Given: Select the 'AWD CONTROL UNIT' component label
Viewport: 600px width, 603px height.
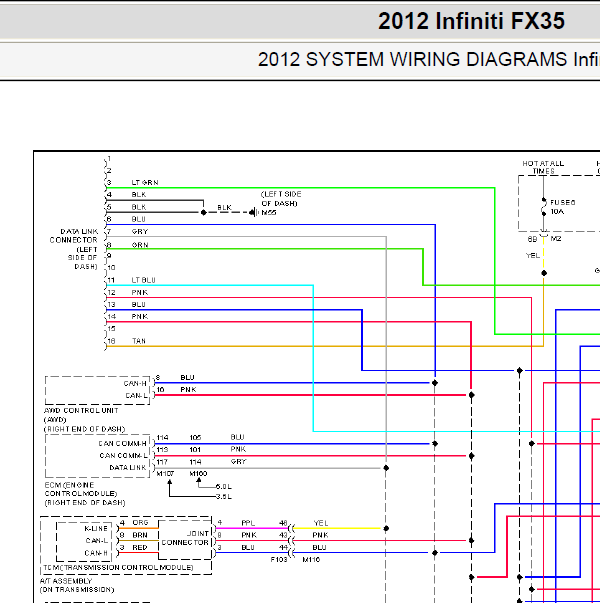Looking at the screenshot, I should pyautogui.click(x=81, y=410).
